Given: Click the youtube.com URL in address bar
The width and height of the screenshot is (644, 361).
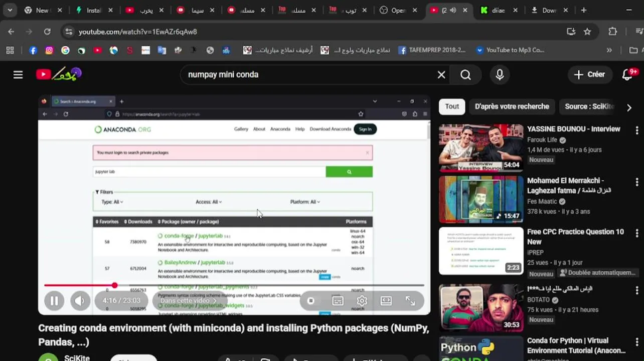Looking at the screenshot, I should pyautogui.click(x=137, y=32).
